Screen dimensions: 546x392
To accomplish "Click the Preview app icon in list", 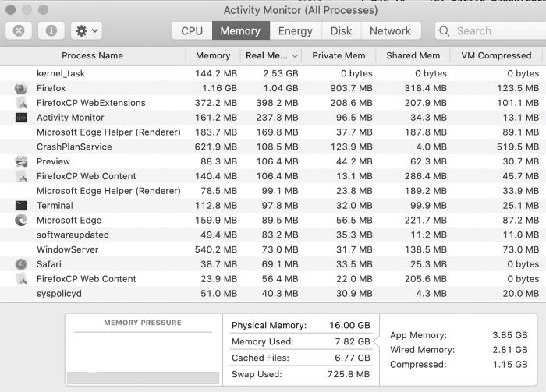I will (21, 161).
